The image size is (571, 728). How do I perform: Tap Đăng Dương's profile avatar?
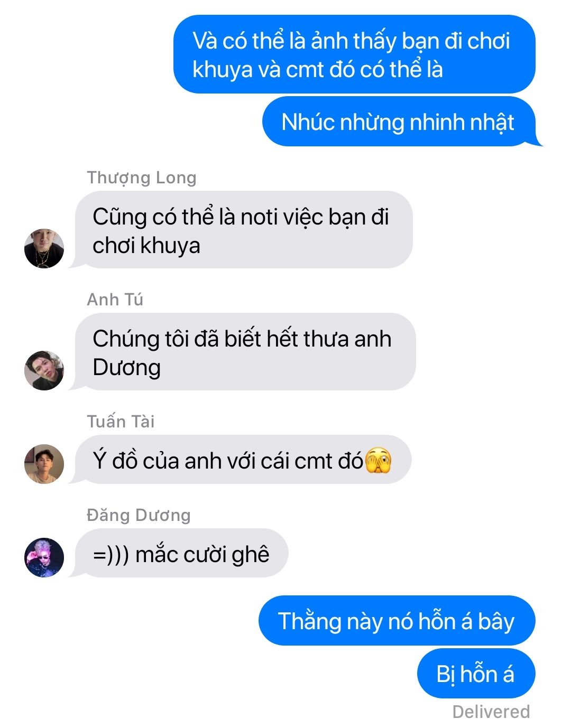coord(44,557)
